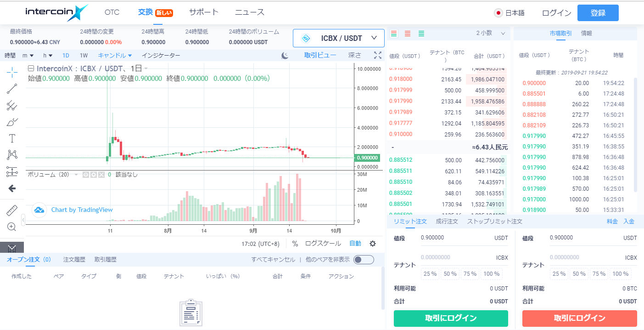The height and width of the screenshot is (330, 644).
Task: Open the minute interval dropdown
Action: (x=28, y=56)
